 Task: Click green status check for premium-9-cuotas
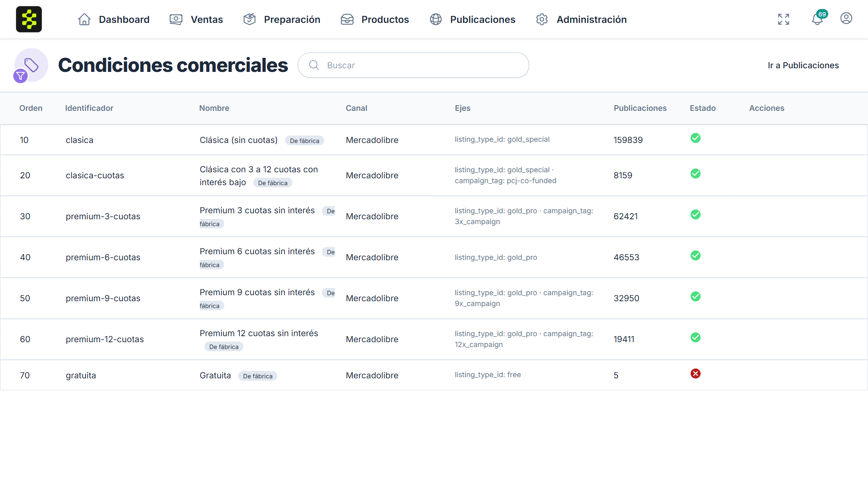[x=696, y=296]
